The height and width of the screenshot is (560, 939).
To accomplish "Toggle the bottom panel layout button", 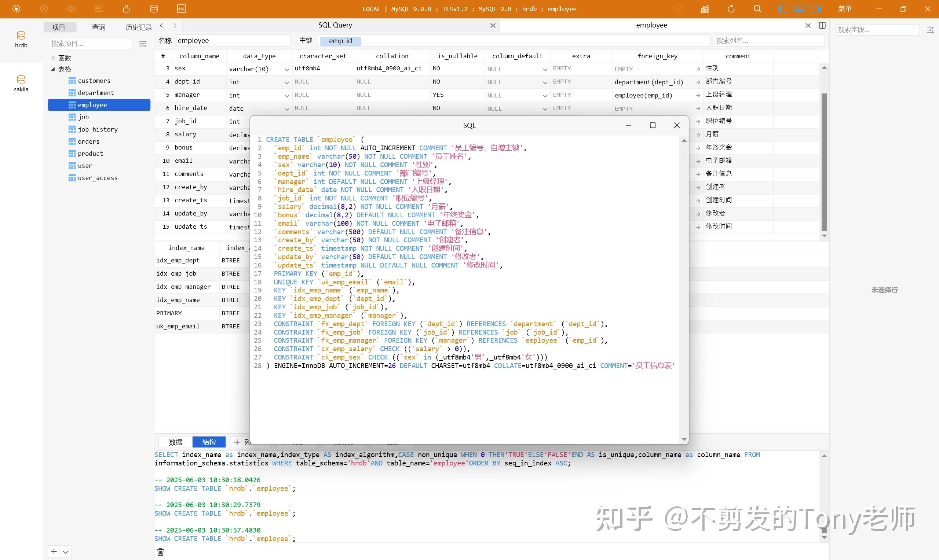I will 799,8.
